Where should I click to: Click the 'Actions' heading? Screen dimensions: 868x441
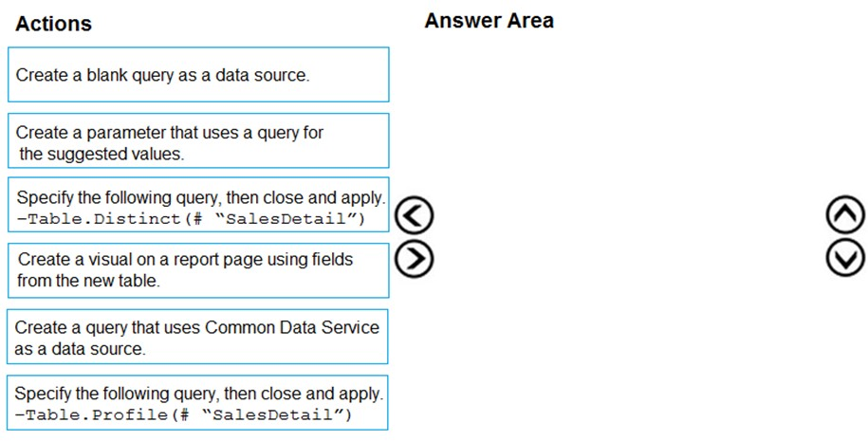coord(54,24)
